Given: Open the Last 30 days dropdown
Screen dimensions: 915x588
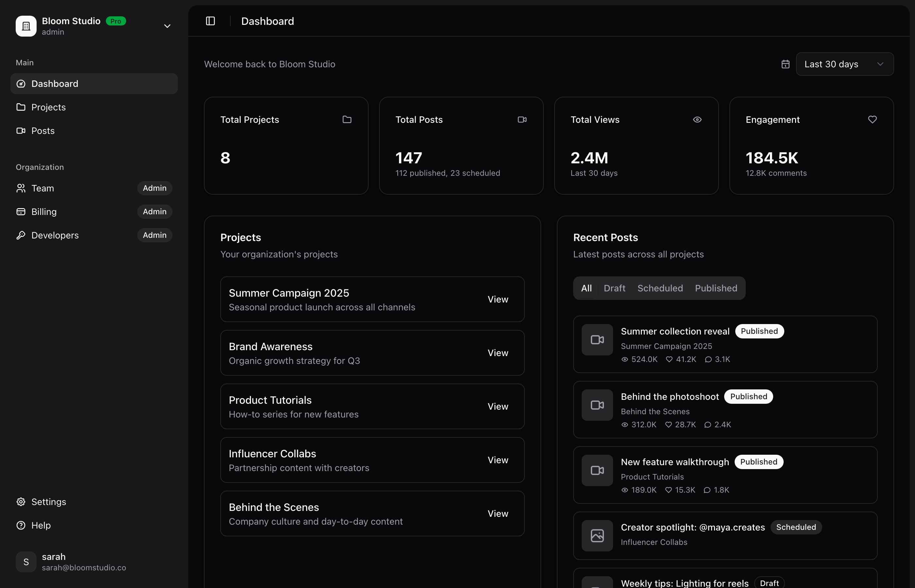Looking at the screenshot, I should pos(844,64).
